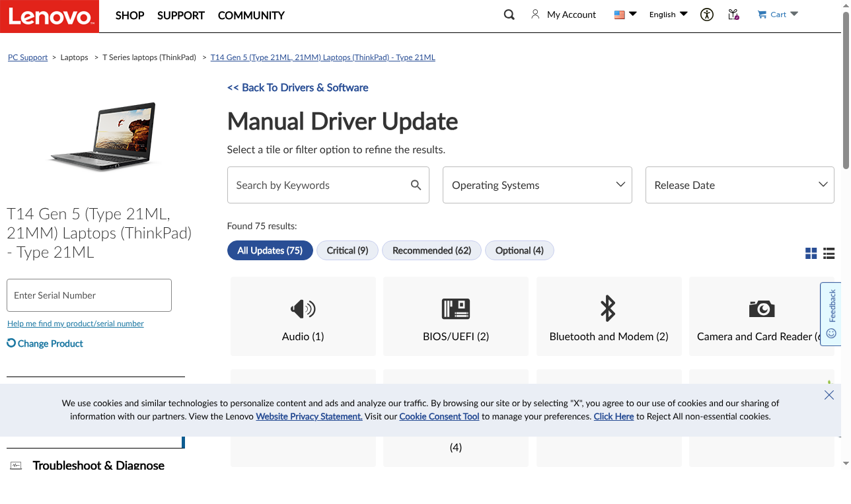Focus the Enter Serial Number field
The image size is (851, 504).
89,295
